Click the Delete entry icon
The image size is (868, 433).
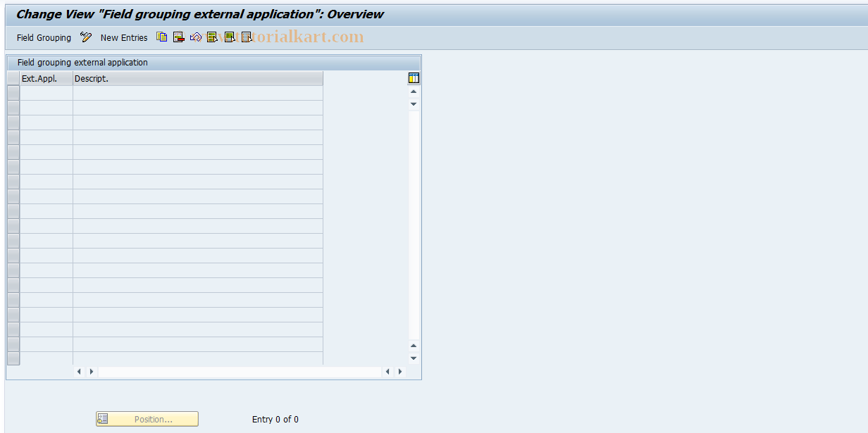(179, 37)
